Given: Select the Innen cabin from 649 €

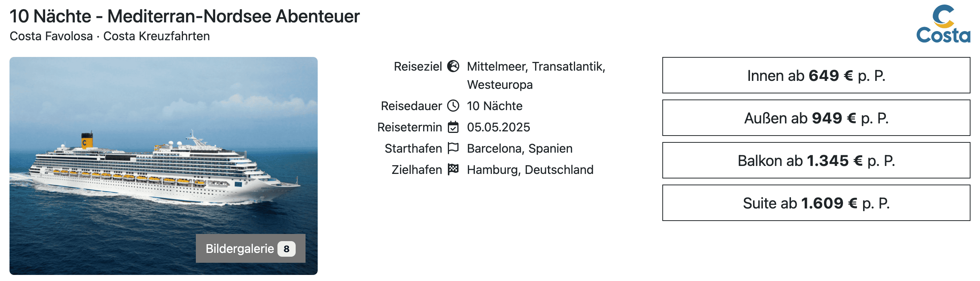Looking at the screenshot, I should point(816,76).
